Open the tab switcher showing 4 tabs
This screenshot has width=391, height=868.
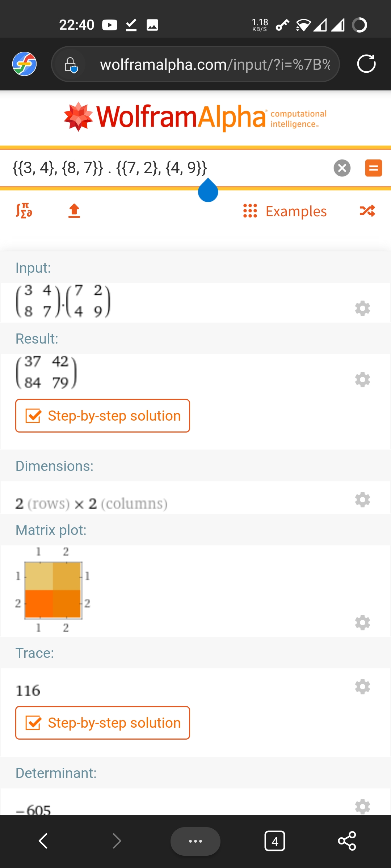(275, 841)
